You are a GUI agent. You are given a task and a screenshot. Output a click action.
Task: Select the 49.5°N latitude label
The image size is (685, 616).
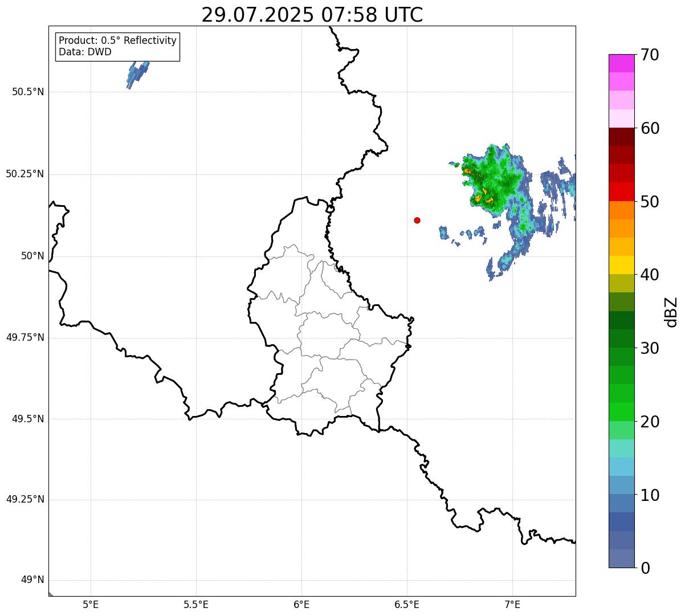click(28, 419)
